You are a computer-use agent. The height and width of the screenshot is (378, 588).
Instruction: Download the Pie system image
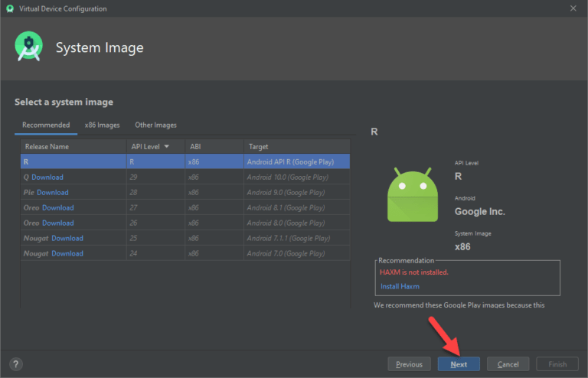point(53,193)
